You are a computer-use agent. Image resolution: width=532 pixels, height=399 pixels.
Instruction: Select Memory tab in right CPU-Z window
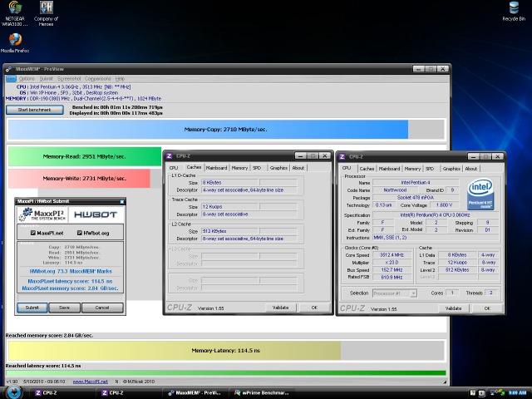coord(412,169)
